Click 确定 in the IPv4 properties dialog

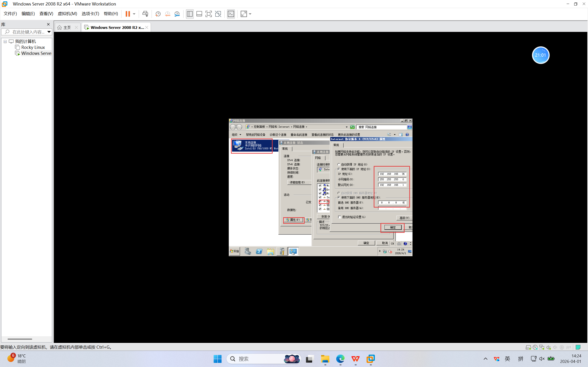point(393,228)
